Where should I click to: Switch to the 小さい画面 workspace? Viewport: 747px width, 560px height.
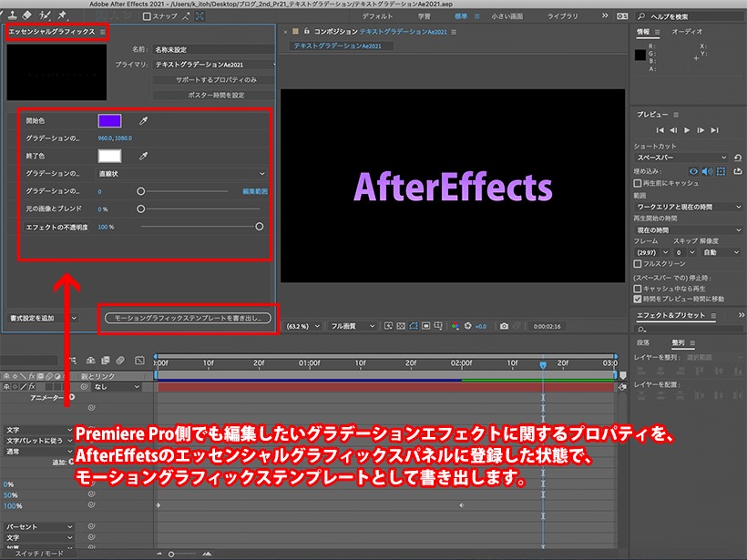point(507,16)
